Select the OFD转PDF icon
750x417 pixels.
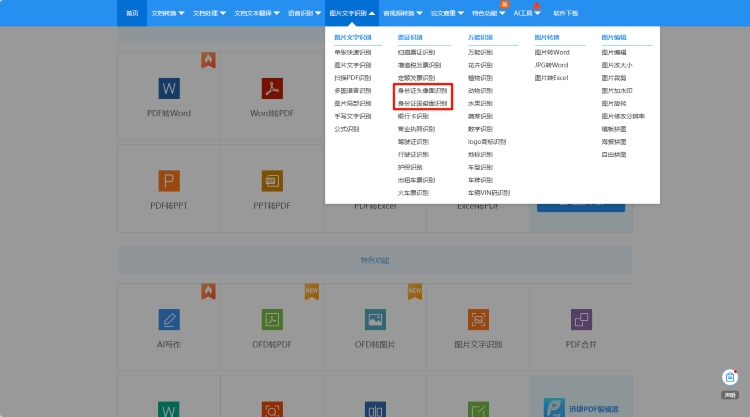click(x=272, y=319)
